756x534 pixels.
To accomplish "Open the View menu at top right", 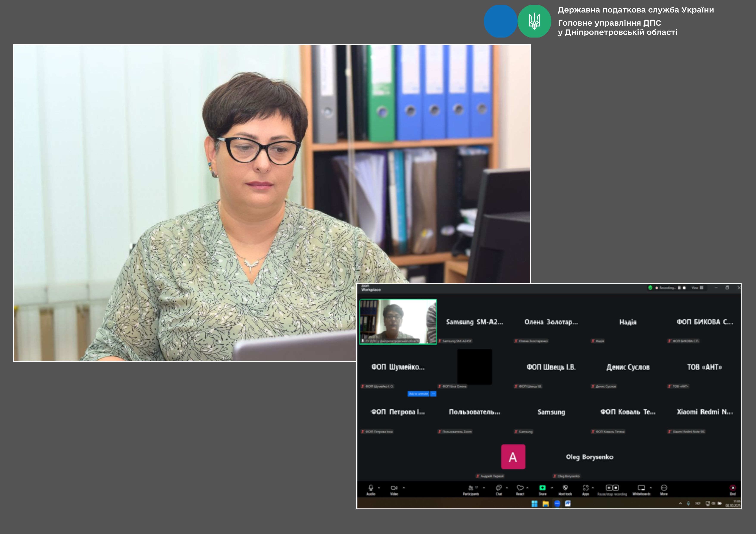I will 697,288.
